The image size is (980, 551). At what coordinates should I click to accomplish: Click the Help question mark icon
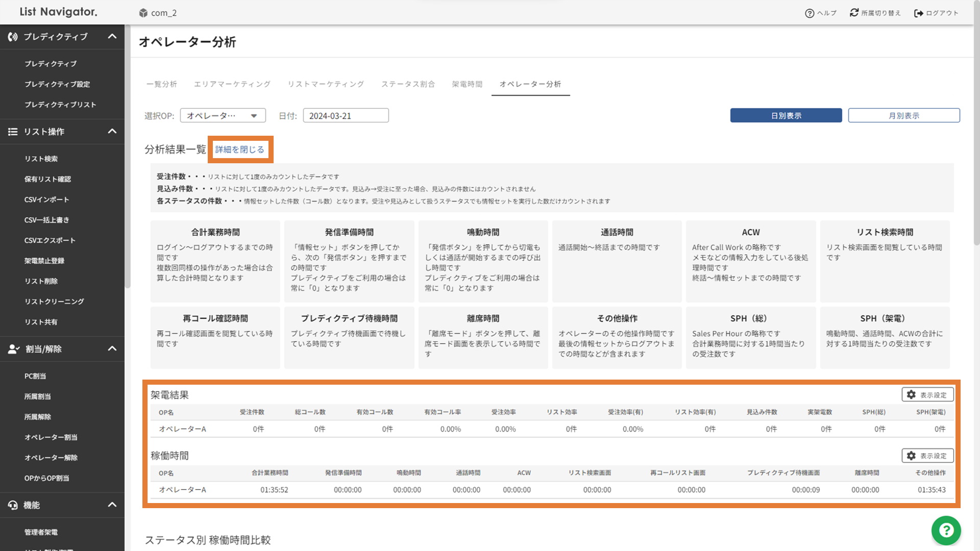click(x=809, y=13)
